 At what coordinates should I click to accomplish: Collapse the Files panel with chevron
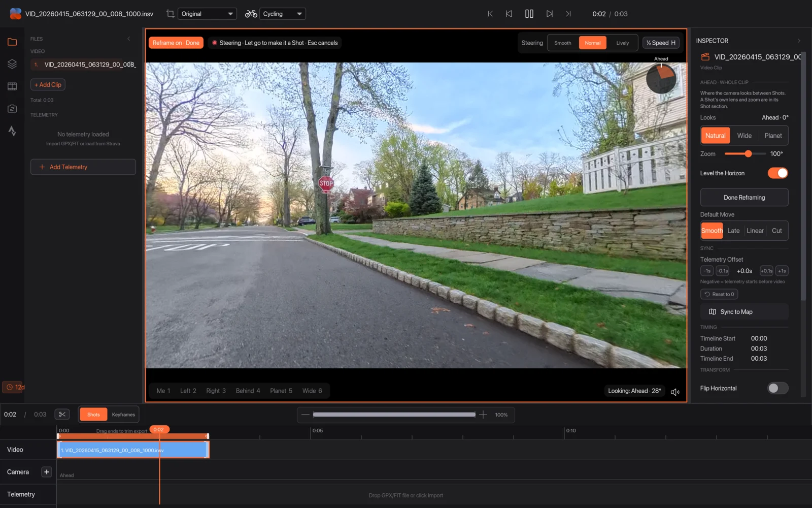(x=129, y=39)
